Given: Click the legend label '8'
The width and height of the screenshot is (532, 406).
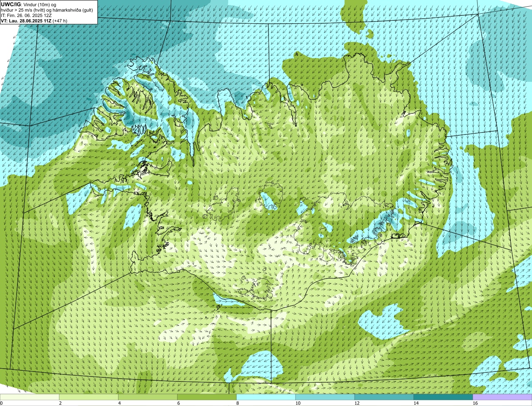Looking at the screenshot, I should [238, 403].
